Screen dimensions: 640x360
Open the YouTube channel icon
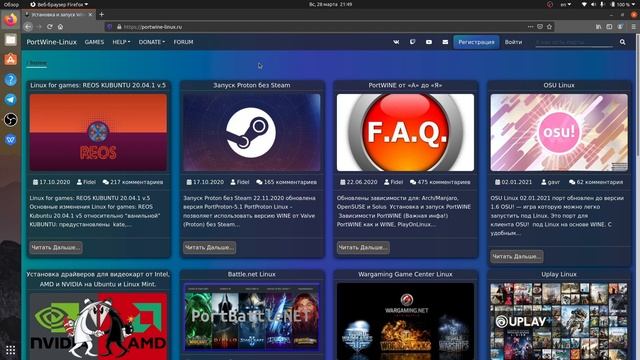[x=429, y=42]
